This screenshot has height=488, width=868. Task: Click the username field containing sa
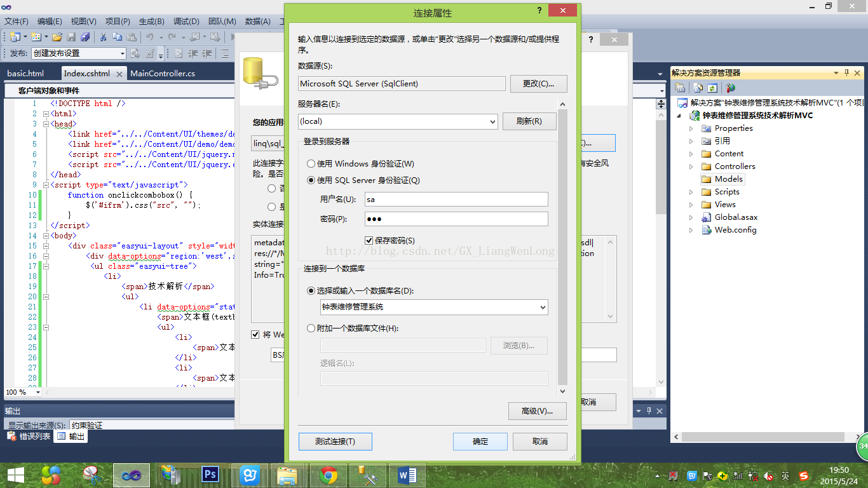click(x=456, y=200)
